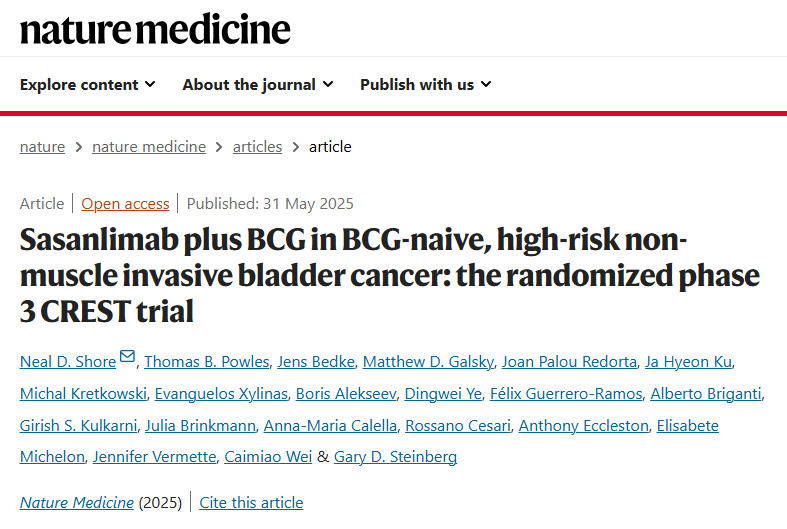Screen dimensions: 787x529
Task: Click the Nature Medicine logo
Action: (155, 29)
